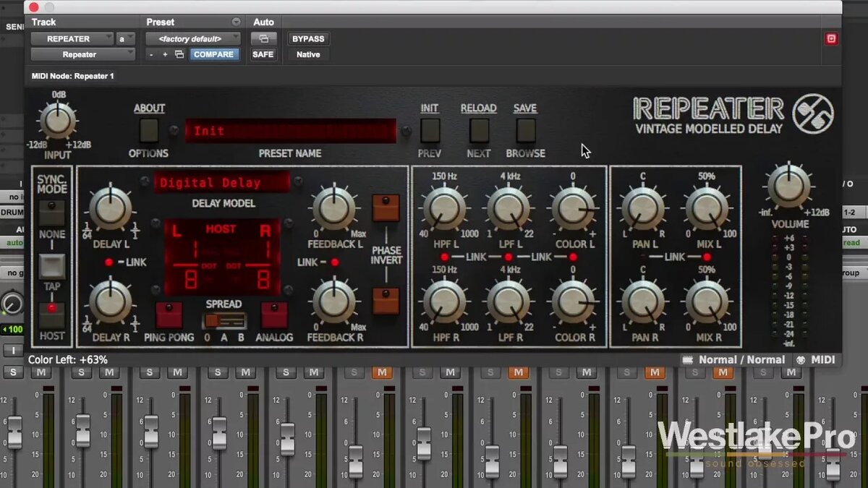
Task: Click the FEEDBACK L knob
Action: point(334,208)
